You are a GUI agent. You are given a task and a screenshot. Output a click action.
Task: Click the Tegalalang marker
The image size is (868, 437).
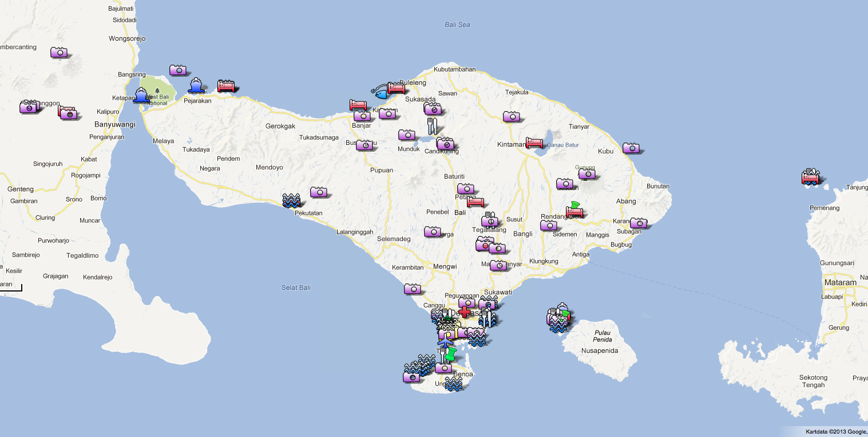point(489,221)
